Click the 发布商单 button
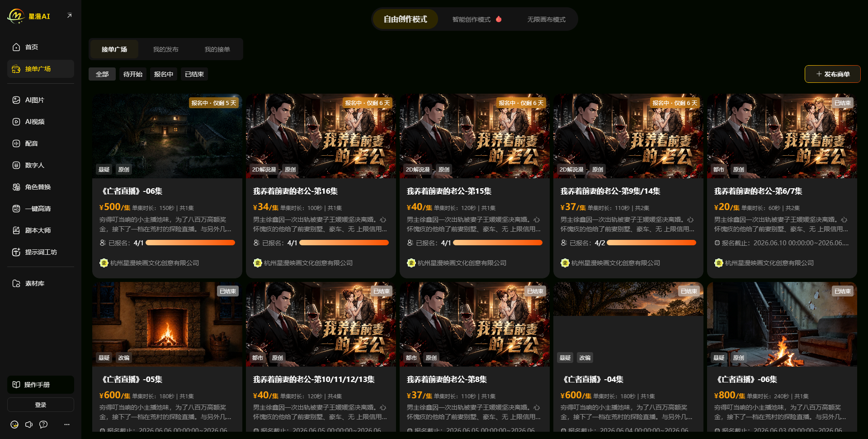 click(832, 74)
